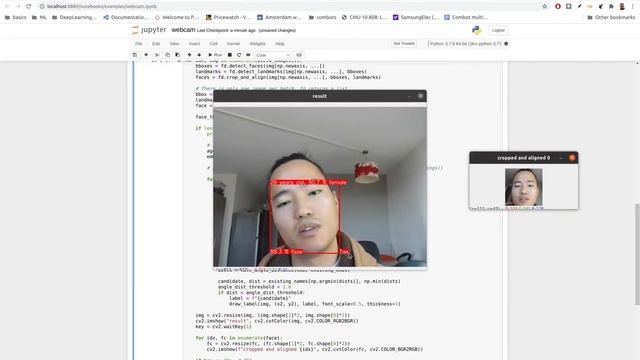Screen dimensions: 640x360
Task: Run the selected cell
Action: pos(215,55)
